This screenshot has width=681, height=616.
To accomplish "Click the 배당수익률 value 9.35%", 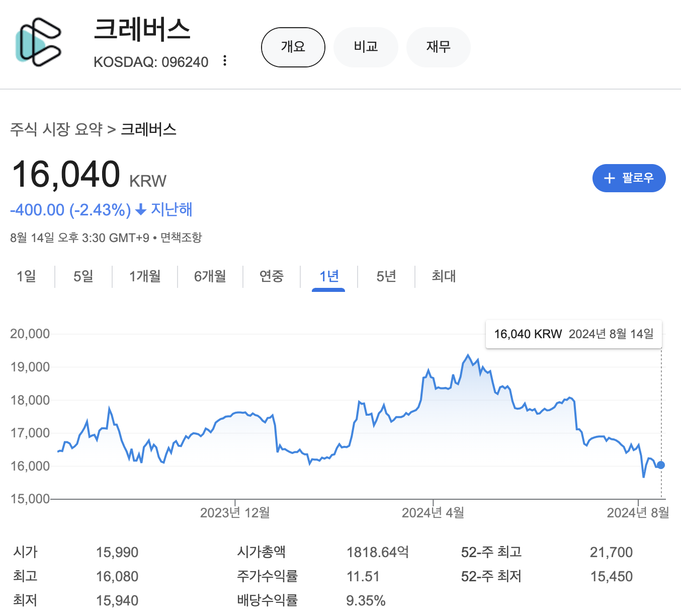I will pos(366,600).
